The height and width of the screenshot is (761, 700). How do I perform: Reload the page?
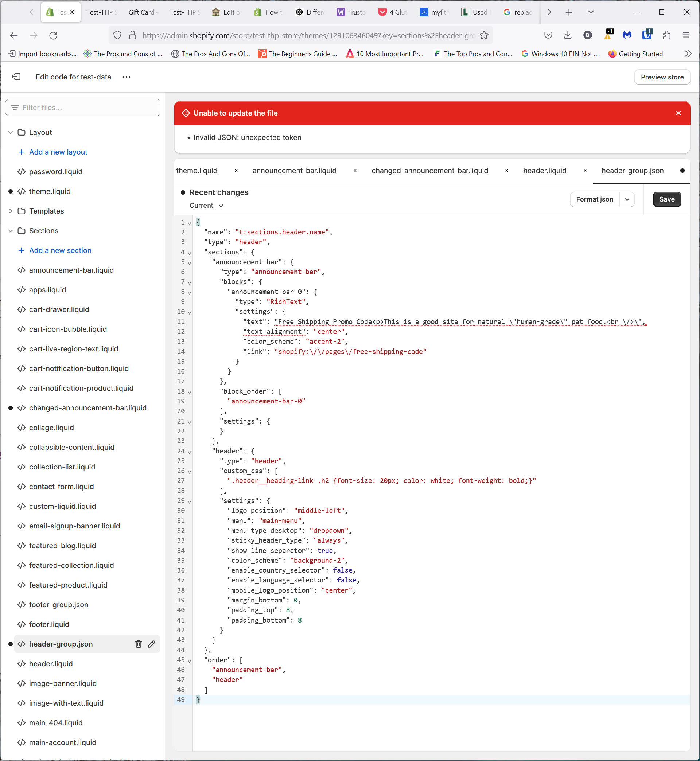point(53,36)
